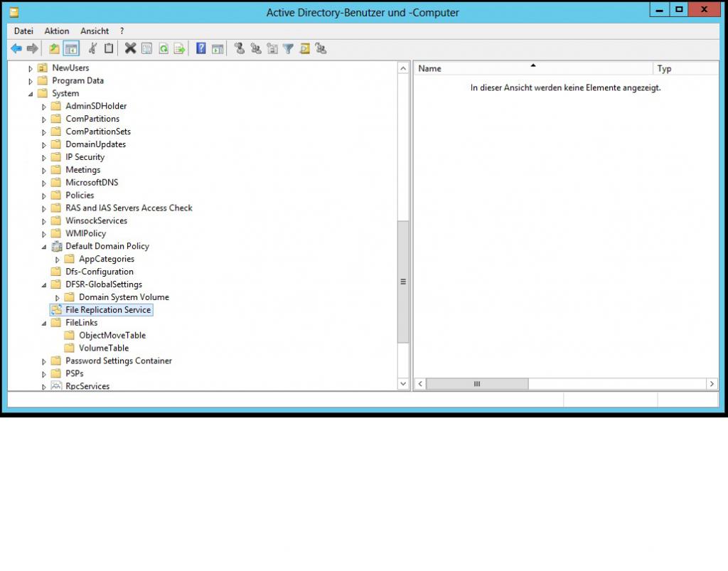Click the RpcServices node icon

[56, 386]
